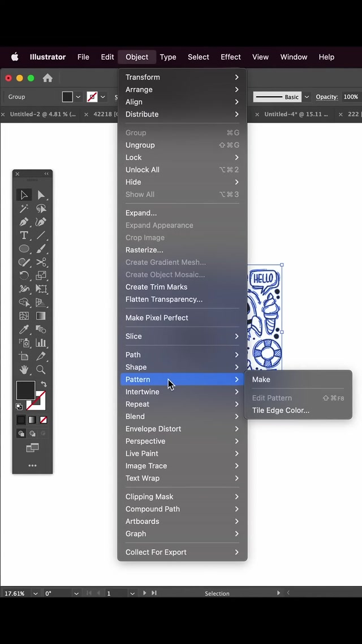Open the Effect menu in menu bar

[231, 57]
